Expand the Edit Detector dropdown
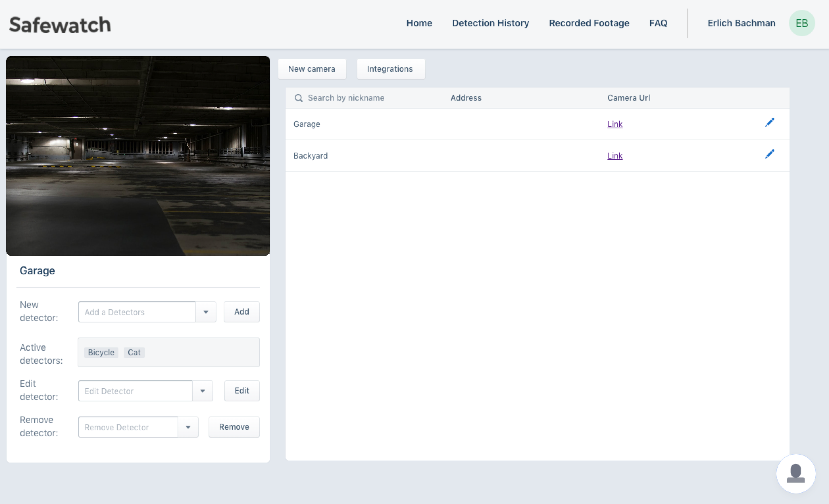This screenshot has height=504, width=829. tap(203, 391)
